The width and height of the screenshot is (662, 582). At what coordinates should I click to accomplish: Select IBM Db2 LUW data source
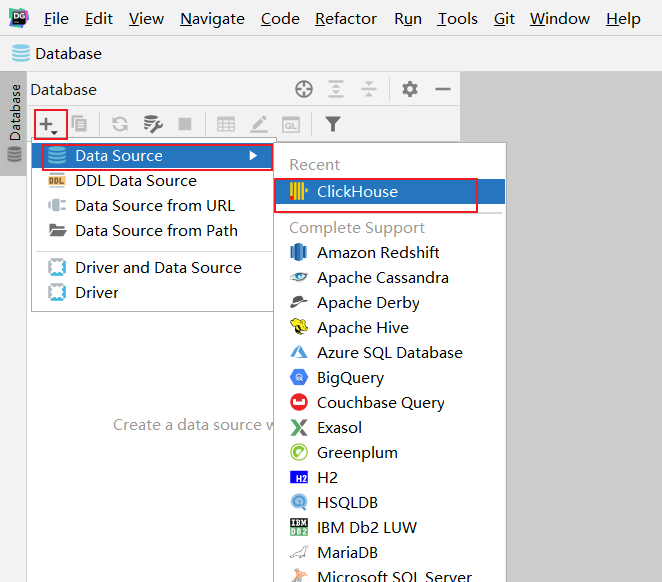390,528
